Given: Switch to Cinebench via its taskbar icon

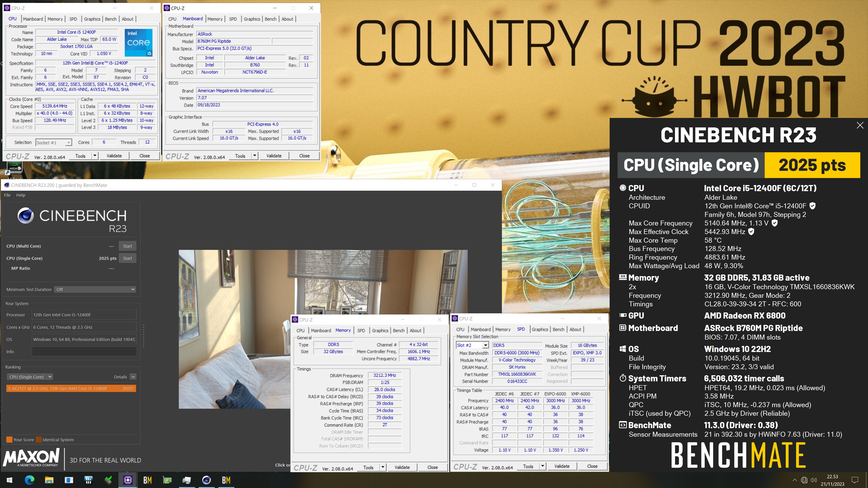Looking at the screenshot, I should (207, 480).
